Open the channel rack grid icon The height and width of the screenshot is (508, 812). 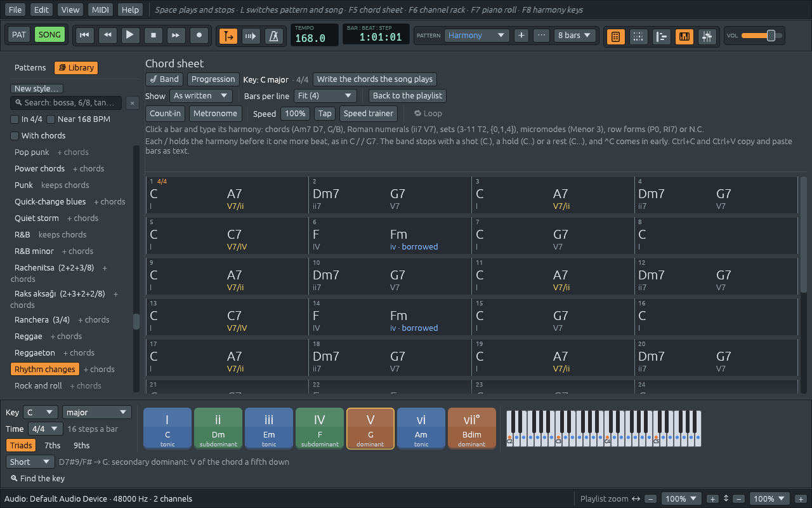point(638,36)
